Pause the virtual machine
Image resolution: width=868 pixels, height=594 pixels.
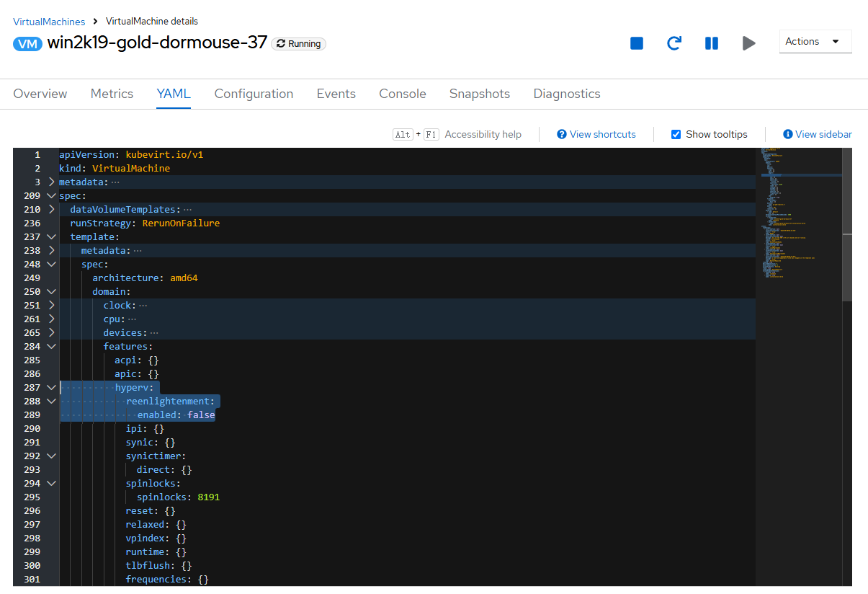click(712, 43)
